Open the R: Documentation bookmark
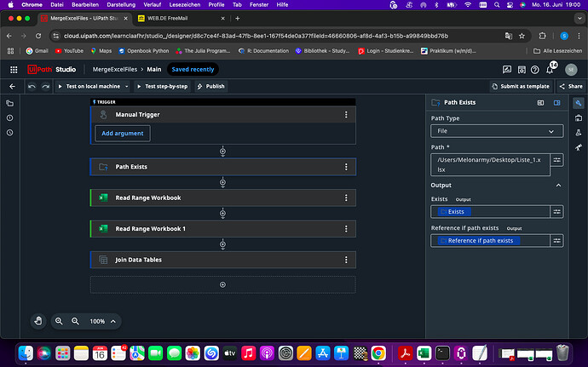Screen dimensions: 588x367 click(263, 51)
